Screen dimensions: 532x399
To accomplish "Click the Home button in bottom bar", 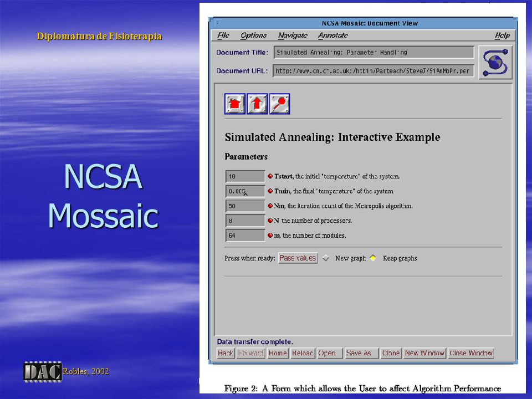I will click(x=278, y=353).
